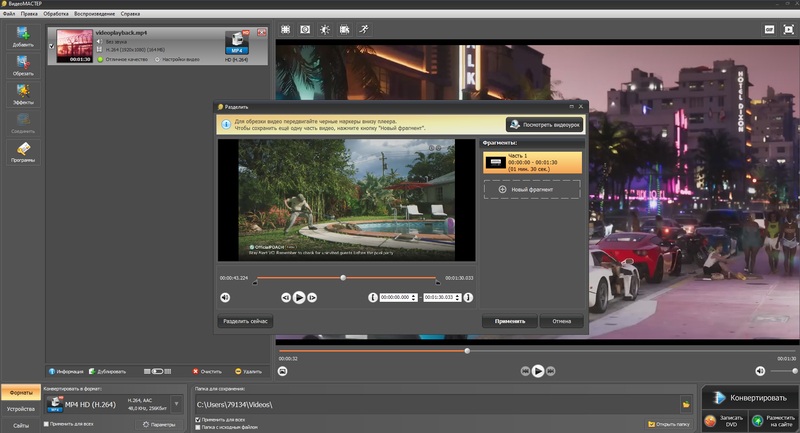The image size is (800, 433).
Task: Open the playback speed (running man) icon
Action: click(364, 30)
